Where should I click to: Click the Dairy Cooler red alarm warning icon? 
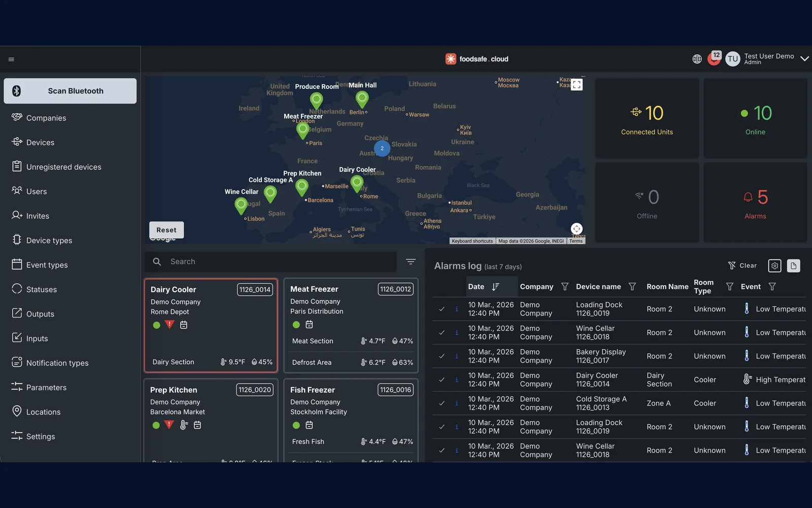point(170,325)
